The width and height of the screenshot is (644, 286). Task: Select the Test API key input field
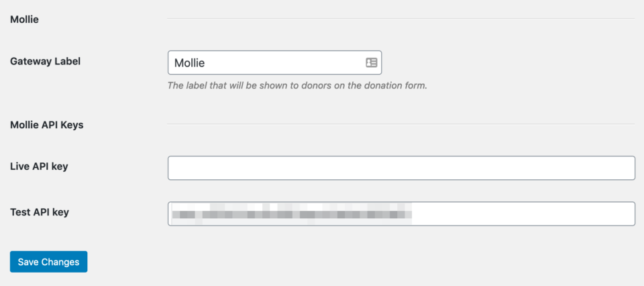pos(401,213)
